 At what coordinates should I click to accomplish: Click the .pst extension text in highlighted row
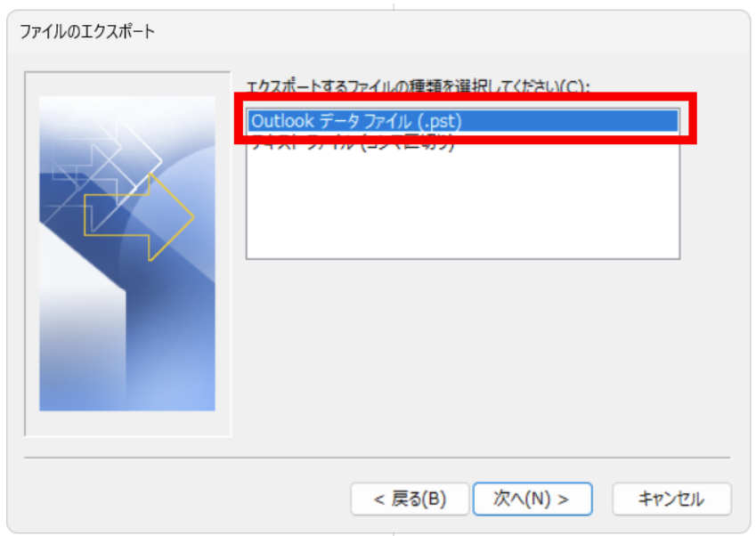click(x=440, y=121)
